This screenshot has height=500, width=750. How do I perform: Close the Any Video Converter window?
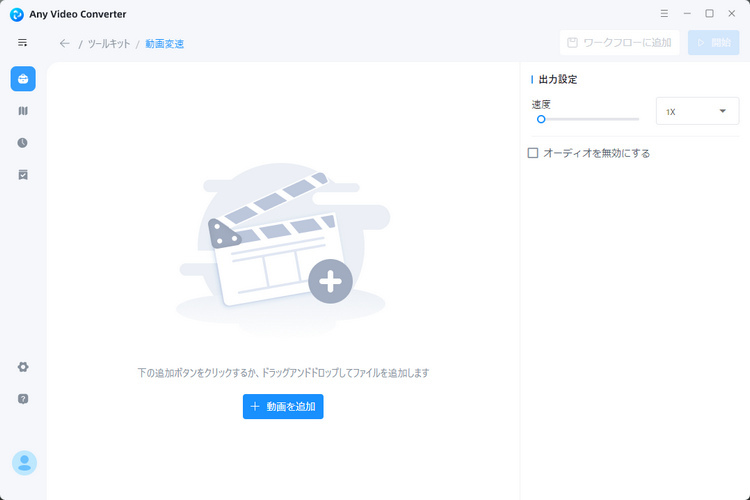(732, 13)
